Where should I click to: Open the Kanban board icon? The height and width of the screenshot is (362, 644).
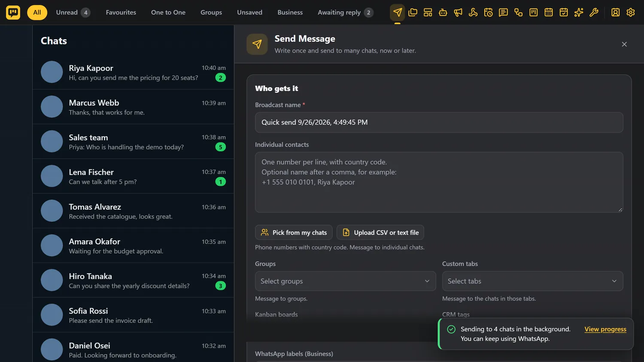pyautogui.click(x=534, y=12)
